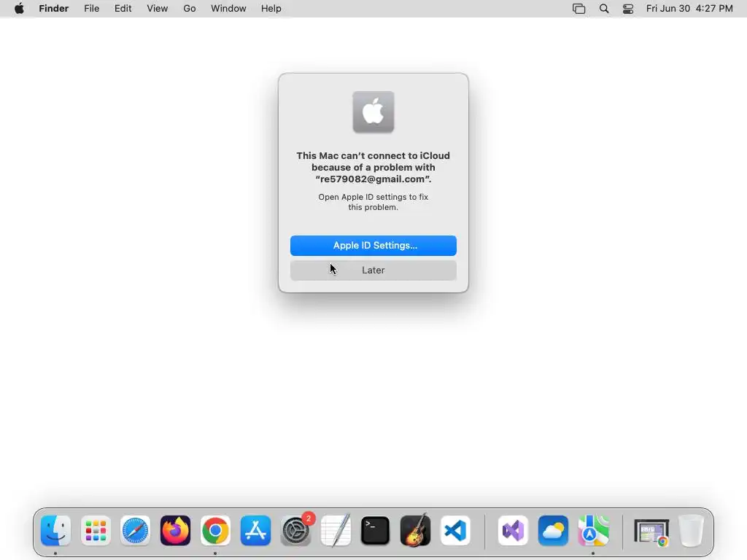The width and height of the screenshot is (747, 560).
Task: Open the Apple menu in the menu bar
Action: 19,9
